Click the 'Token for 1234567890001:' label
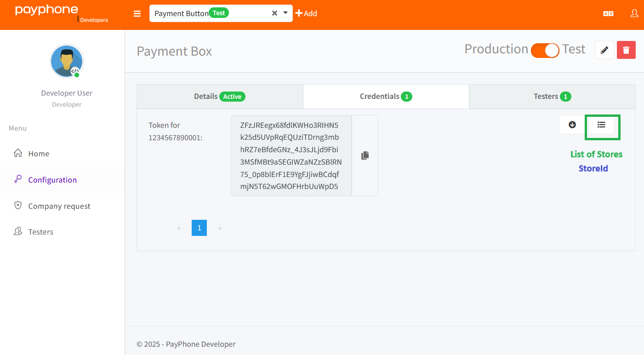This screenshot has width=644, height=355. click(x=175, y=131)
